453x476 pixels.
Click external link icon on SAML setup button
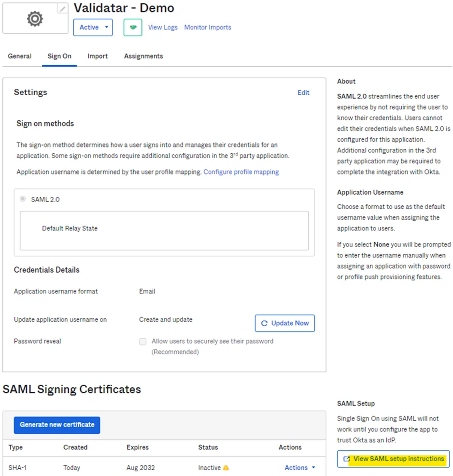346,459
